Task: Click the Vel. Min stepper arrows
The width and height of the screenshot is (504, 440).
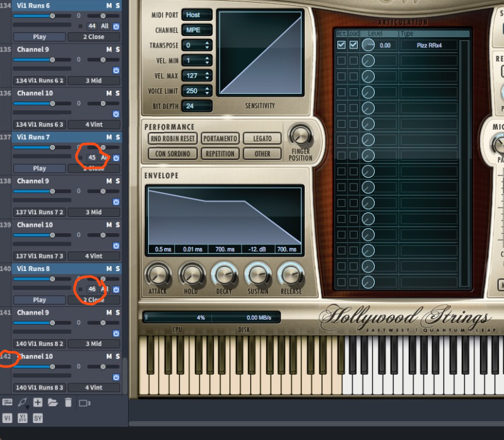Action: pyautogui.click(x=207, y=61)
